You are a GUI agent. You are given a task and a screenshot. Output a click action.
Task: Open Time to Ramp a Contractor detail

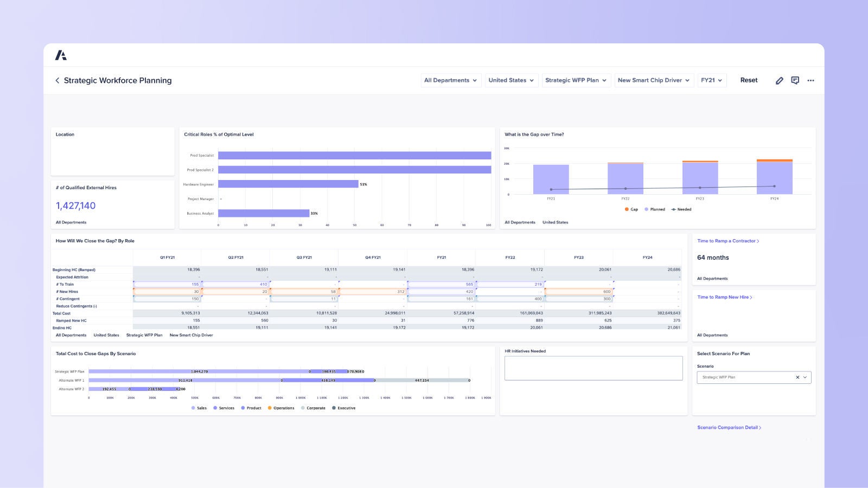[x=727, y=241]
